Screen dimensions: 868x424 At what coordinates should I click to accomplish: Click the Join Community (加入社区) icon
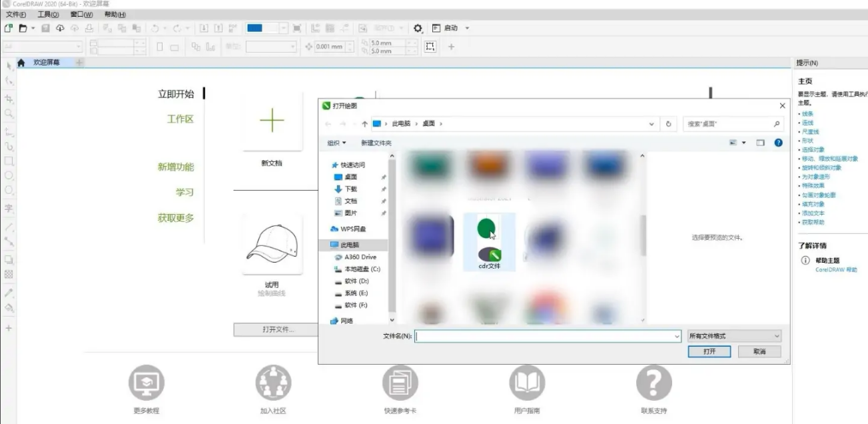(273, 383)
